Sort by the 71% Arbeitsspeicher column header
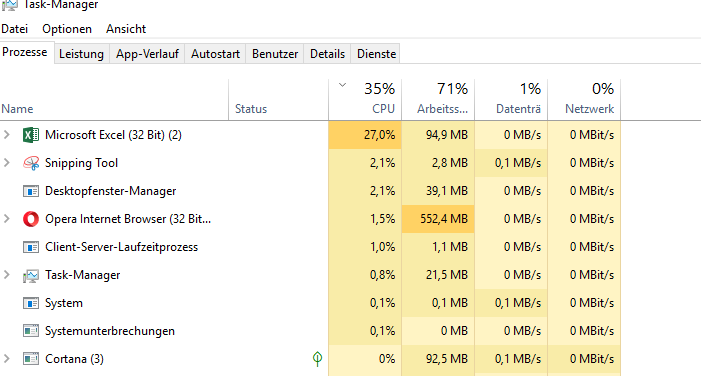 pos(438,100)
